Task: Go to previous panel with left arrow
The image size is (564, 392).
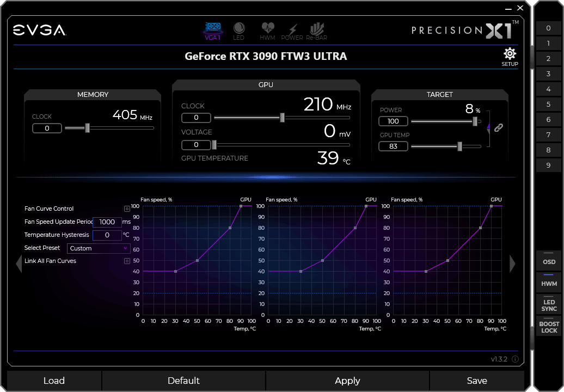Action: tap(19, 264)
